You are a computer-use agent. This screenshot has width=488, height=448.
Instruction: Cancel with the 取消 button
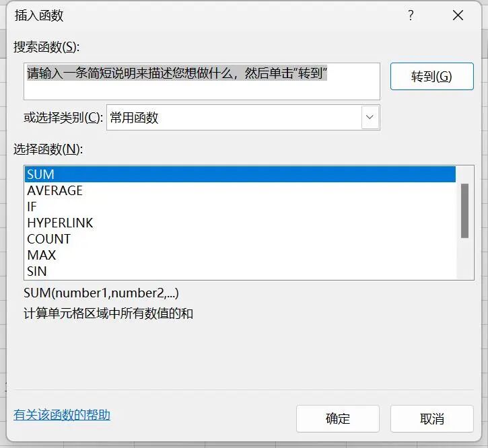[431, 419]
